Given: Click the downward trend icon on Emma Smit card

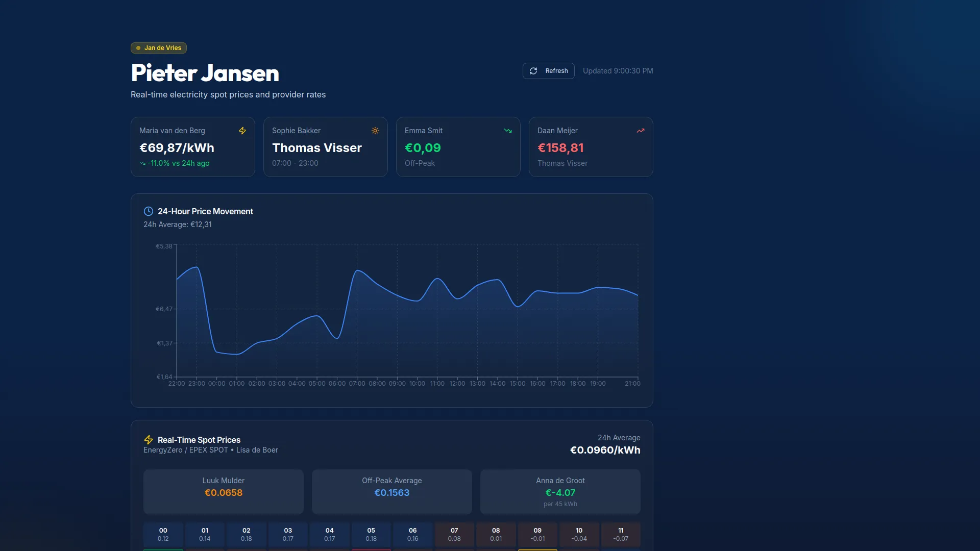Looking at the screenshot, I should pos(508,131).
